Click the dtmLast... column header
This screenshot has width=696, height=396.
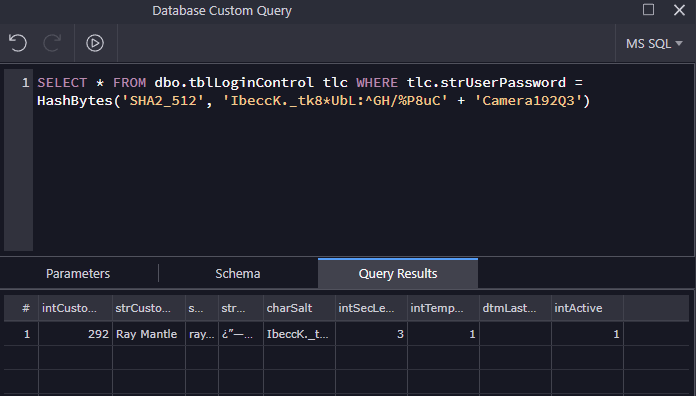coord(515,308)
